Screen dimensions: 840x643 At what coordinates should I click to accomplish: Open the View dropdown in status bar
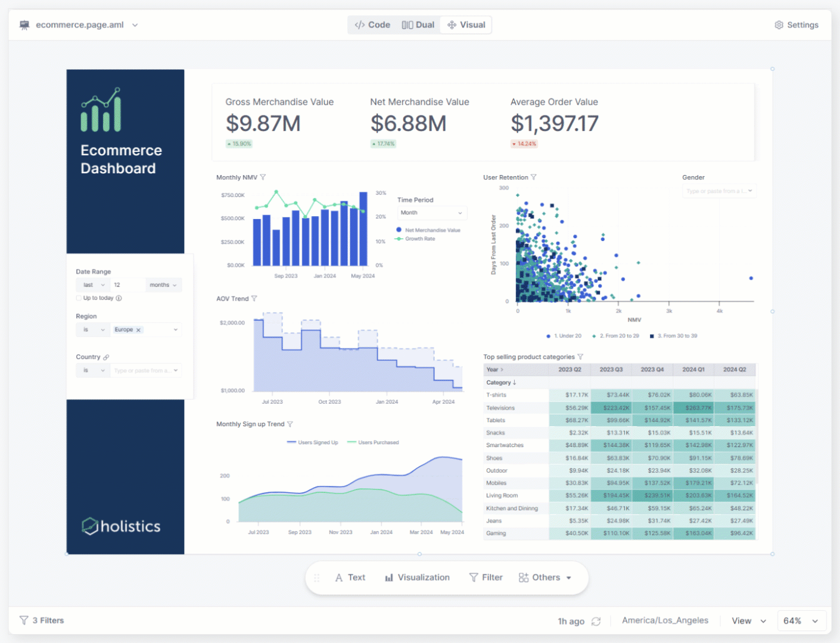click(x=748, y=620)
